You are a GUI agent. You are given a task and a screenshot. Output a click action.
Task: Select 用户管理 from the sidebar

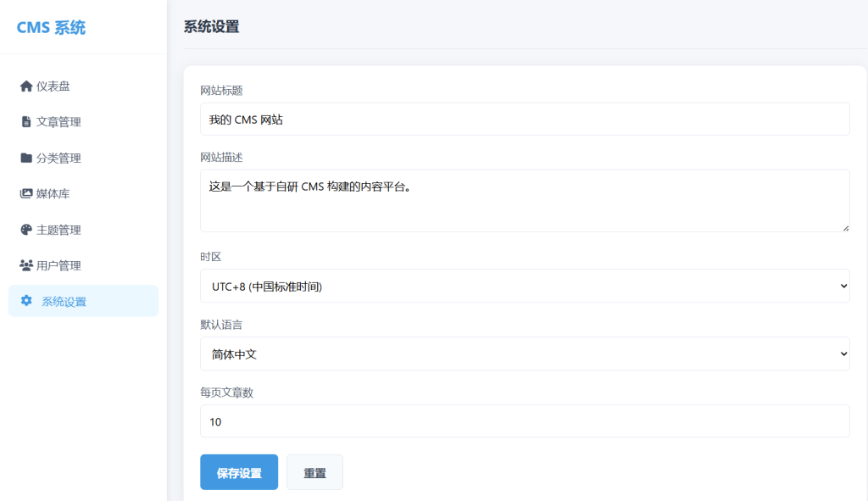[x=58, y=265]
